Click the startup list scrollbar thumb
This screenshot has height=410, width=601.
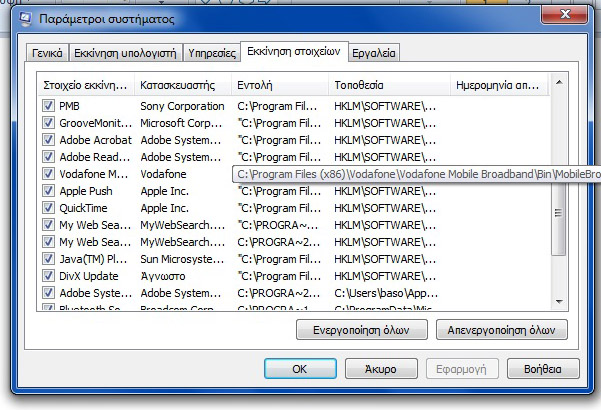click(559, 213)
